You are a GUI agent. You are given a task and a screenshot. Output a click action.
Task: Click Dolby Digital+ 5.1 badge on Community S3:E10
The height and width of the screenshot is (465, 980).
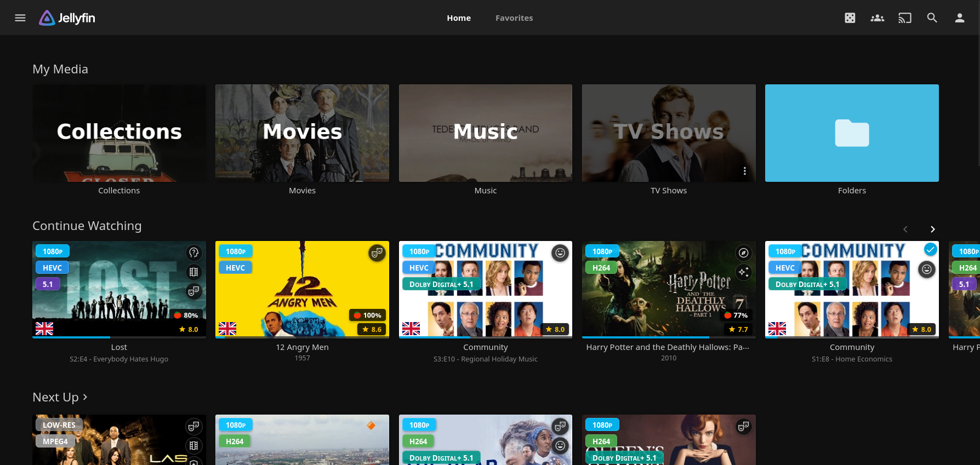(441, 284)
